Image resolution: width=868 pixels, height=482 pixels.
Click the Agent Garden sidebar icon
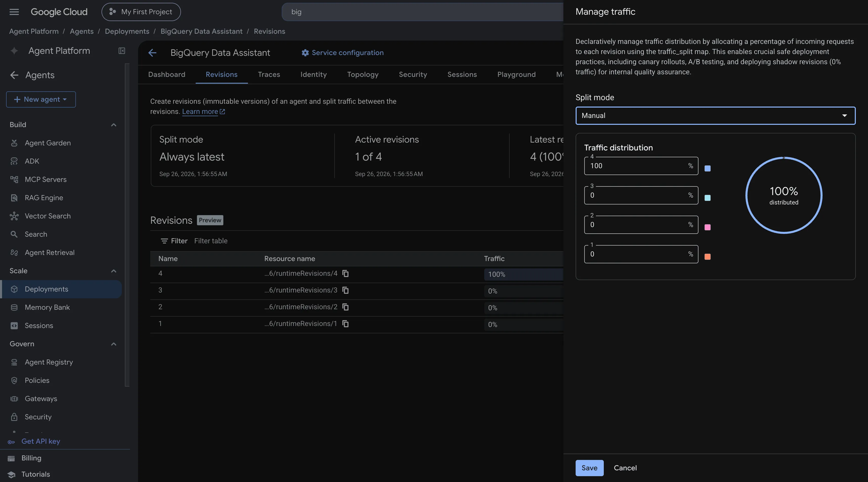tap(14, 143)
